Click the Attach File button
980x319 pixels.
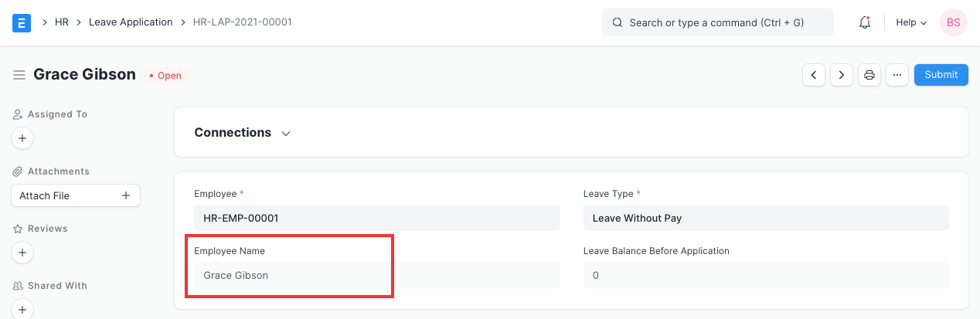(x=75, y=195)
